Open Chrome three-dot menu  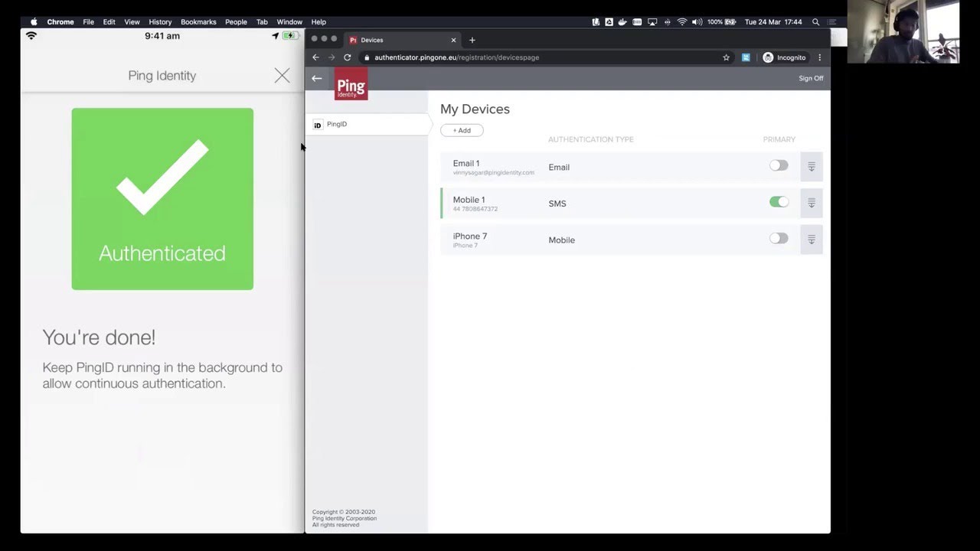point(819,57)
